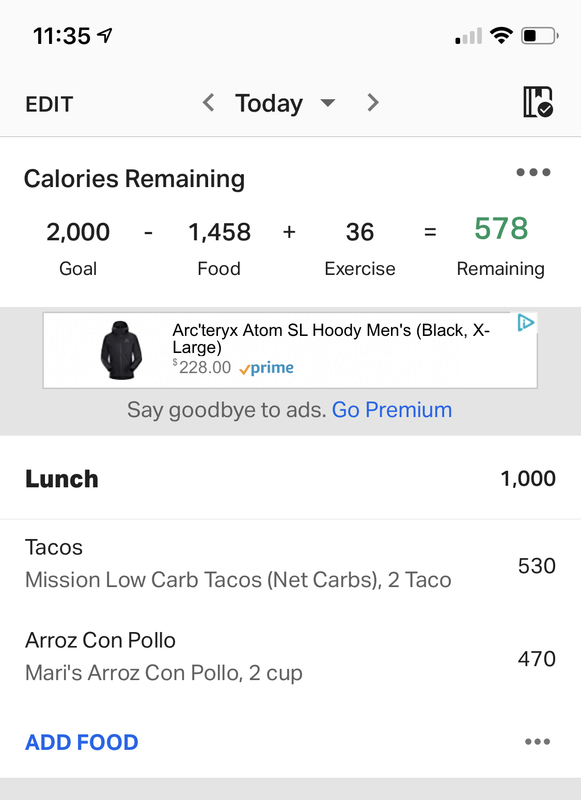Expand the Today date dropdown arrow
Viewport: 581px width, 800px height.
[x=327, y=103]
